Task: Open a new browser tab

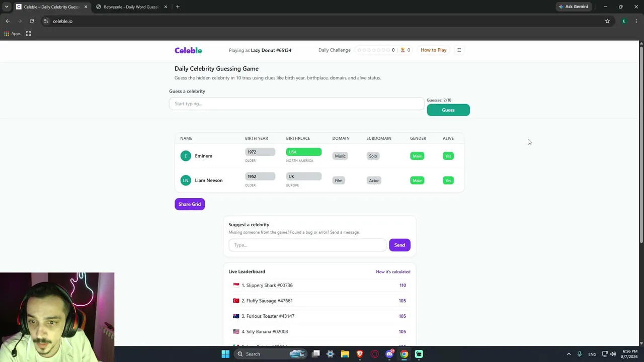Action: coord(178,7)
